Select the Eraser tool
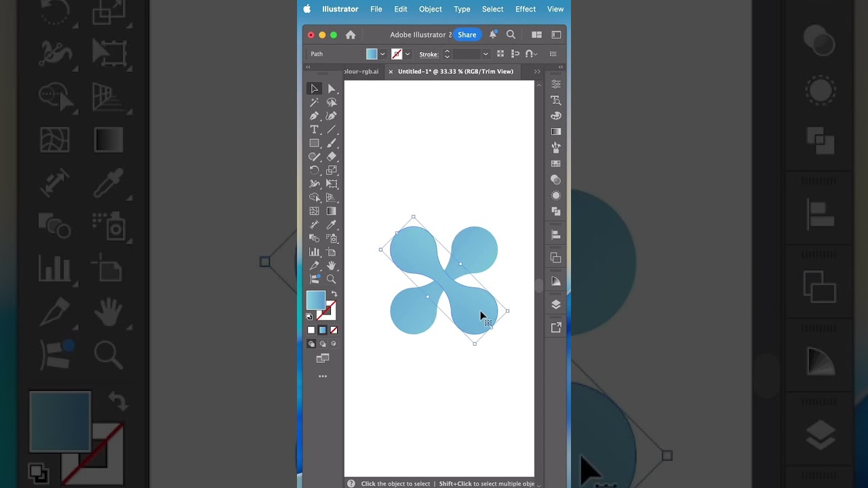The image size is (868, 488). point(332,157)
